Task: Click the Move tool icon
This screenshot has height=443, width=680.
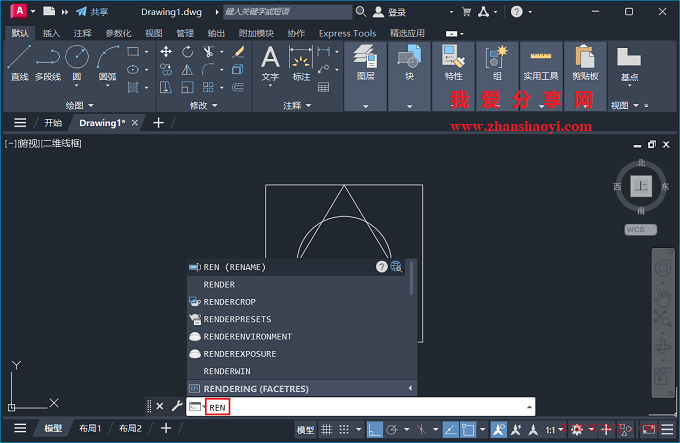Action: (x=166, y=52)
